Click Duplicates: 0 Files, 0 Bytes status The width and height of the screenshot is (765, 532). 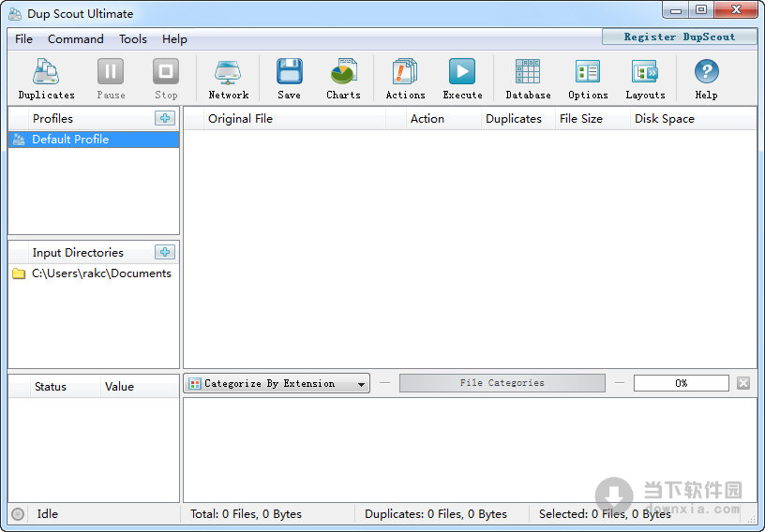436,514
